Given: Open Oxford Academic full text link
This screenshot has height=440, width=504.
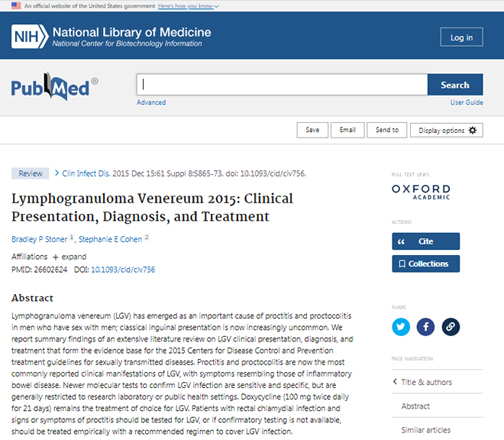Looking at the screenshot, I should [x=421, y=192].
